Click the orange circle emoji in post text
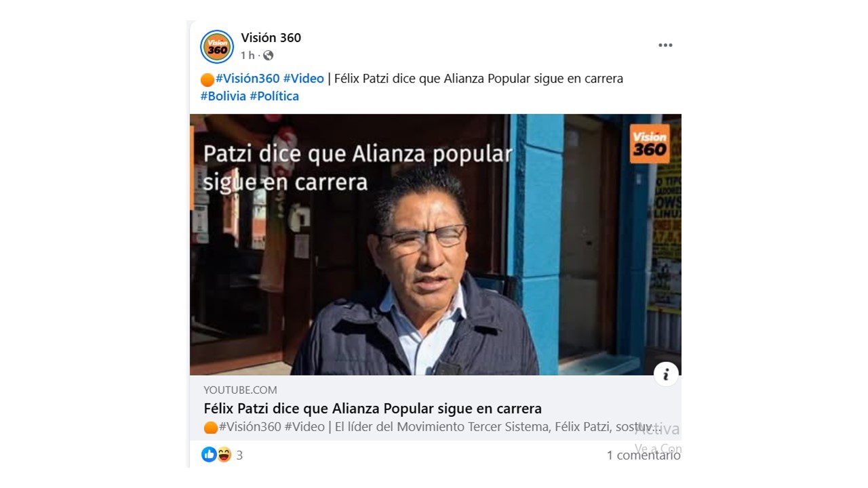 pos(208,79)
